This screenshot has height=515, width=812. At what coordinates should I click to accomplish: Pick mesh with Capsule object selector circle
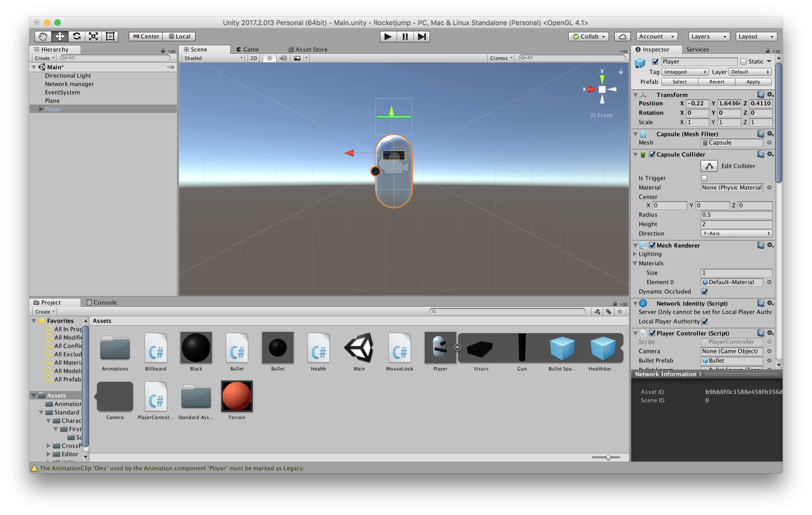pyautogui.click(x=769, y=143)
